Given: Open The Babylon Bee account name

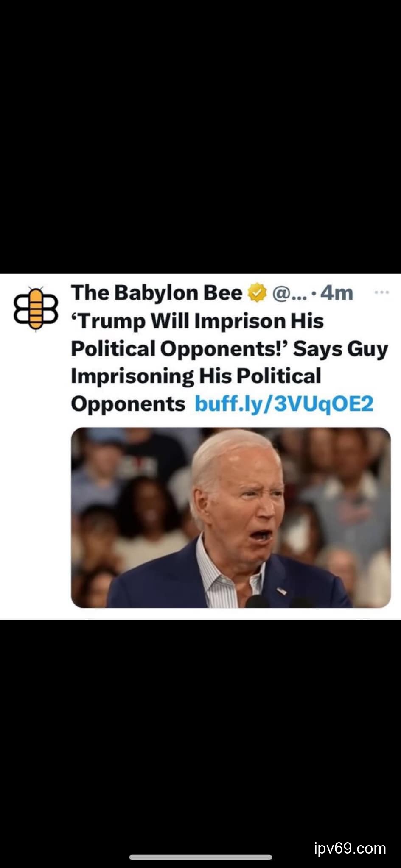Looking at the screenshot, I should (x=157, y=293).
